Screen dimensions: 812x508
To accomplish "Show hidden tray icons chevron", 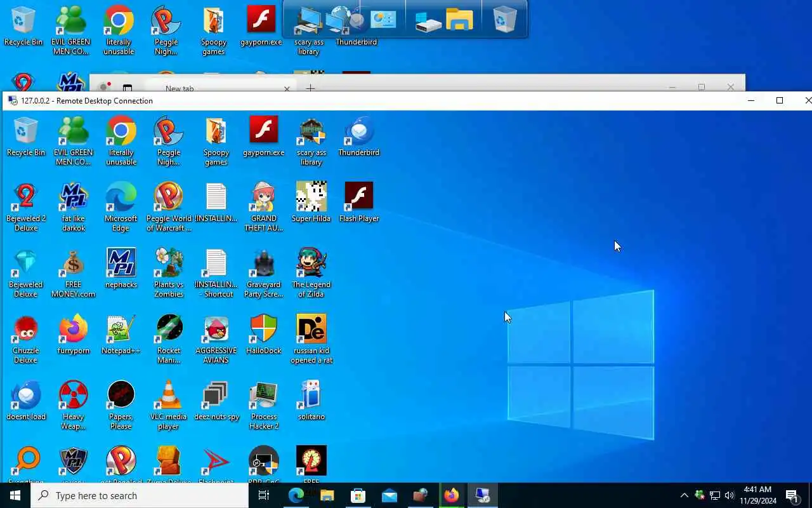I will (x=684, y=495).
